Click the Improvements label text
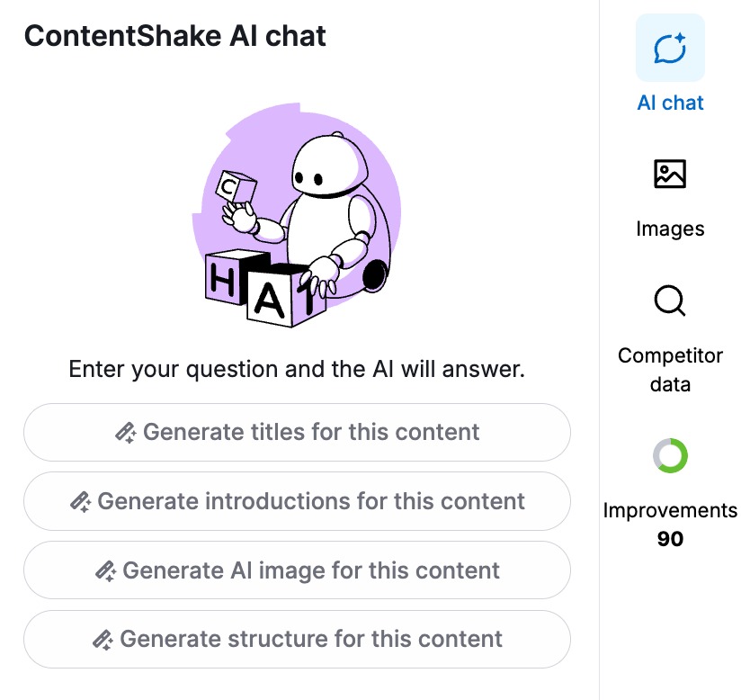Screen dimensions: 741x700 click(670, 509)
